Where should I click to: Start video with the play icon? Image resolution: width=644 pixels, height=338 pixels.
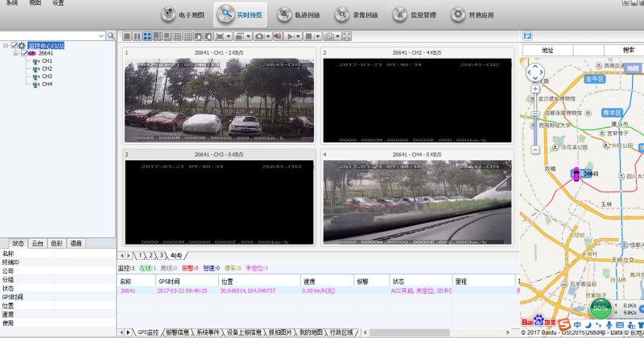[x=290, y=36]
